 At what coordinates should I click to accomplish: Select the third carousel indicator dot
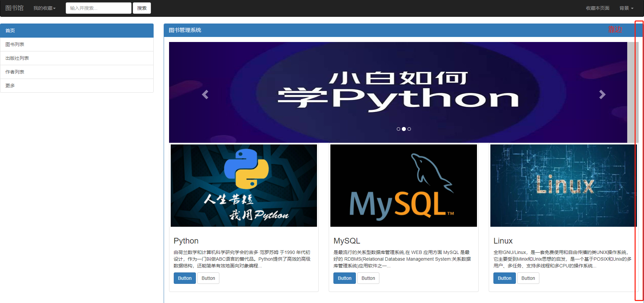pos(409,129)
